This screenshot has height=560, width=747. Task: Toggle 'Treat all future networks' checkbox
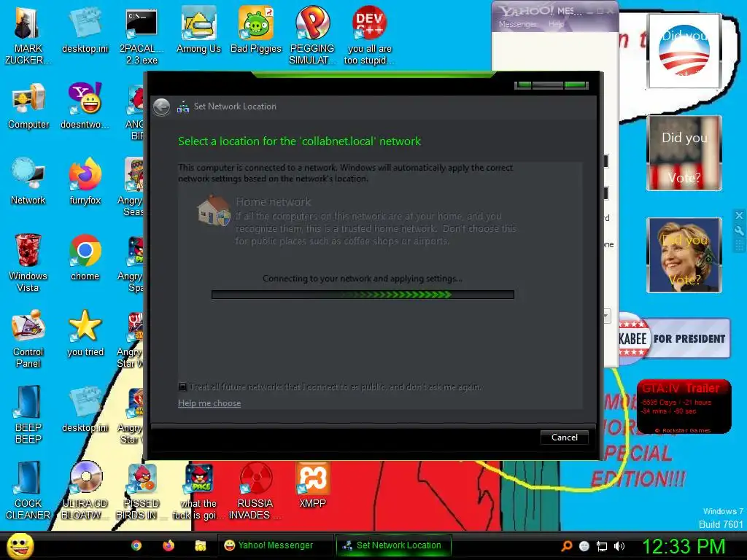click(x=182, y=386)
